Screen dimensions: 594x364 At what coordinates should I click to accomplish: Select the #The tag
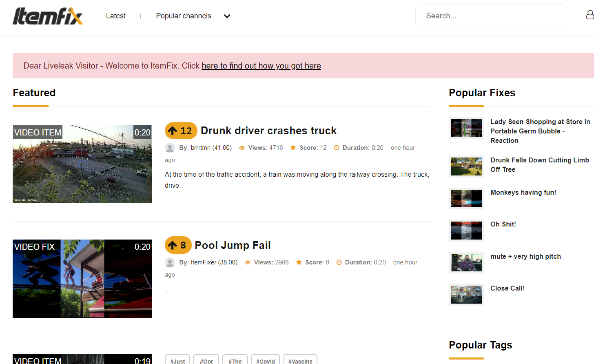pos(235,360)
